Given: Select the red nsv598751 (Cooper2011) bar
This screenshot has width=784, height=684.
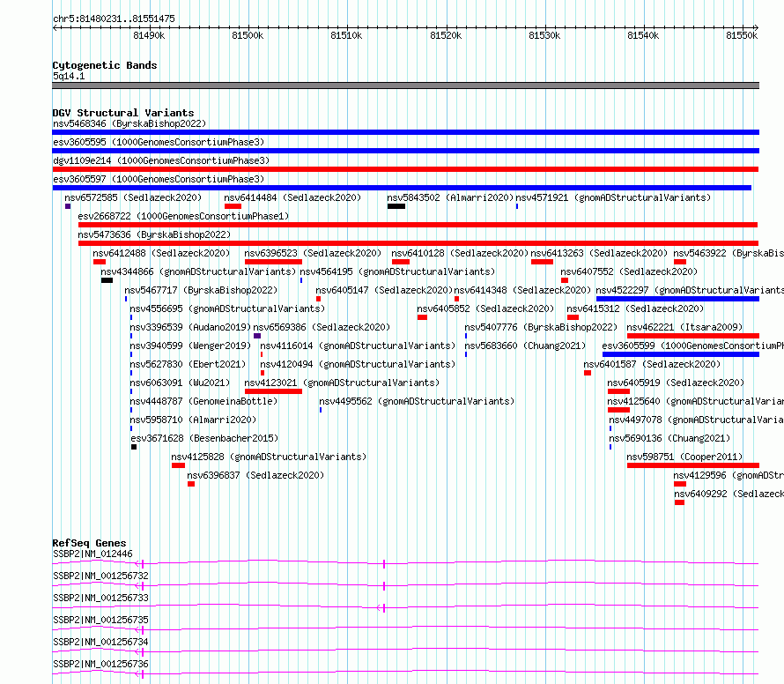Looking at the screenshot, I should click(693, 465).
